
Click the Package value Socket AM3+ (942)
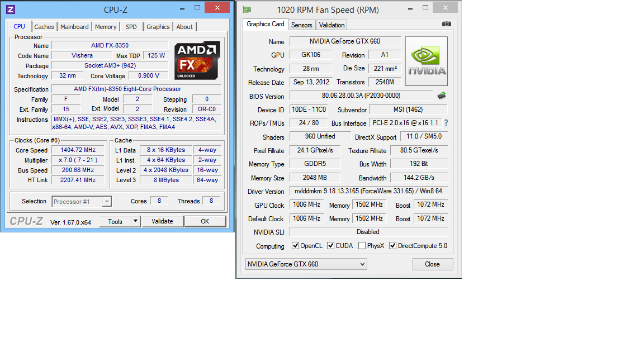(x=110, y=65)
